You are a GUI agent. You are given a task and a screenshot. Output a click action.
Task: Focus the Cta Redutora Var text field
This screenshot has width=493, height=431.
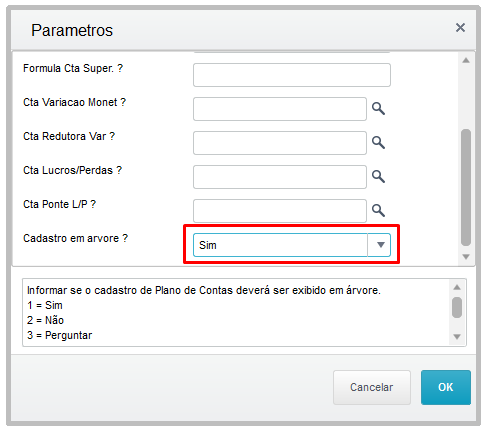(x=280, y=143)
